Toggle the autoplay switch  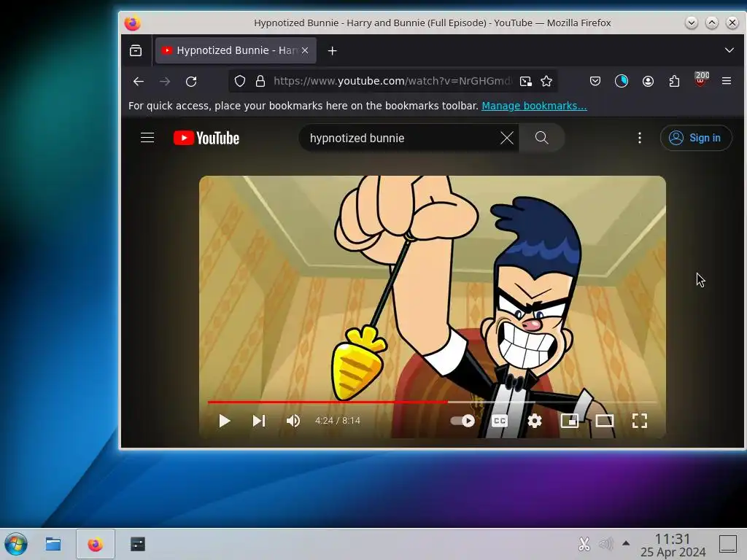(x=462, y=421)
